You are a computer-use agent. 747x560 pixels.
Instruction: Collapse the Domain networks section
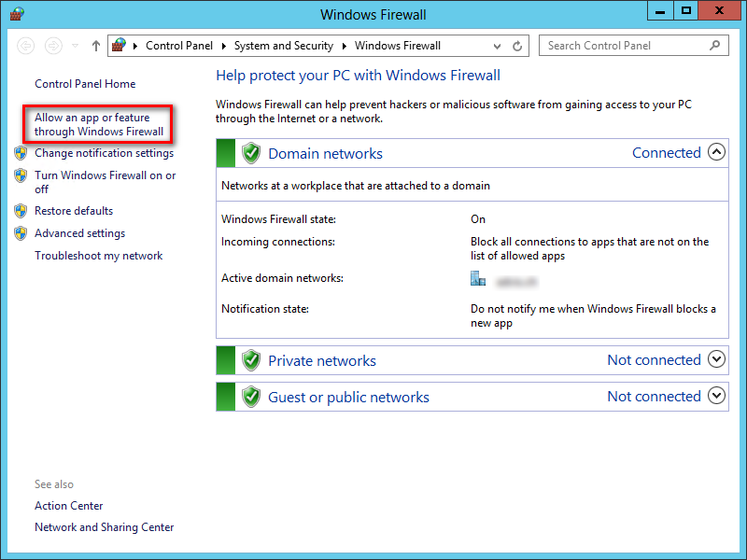tap(716, 151)
